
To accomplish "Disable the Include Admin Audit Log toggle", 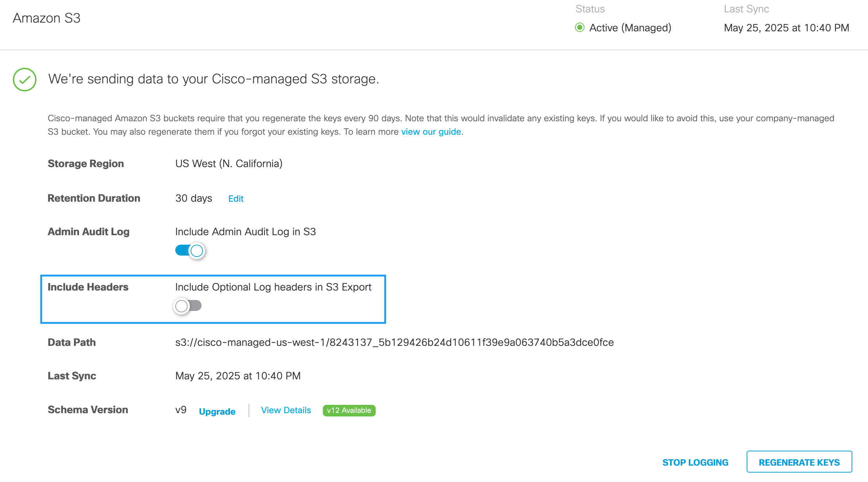I will click(x=190, y=250).
